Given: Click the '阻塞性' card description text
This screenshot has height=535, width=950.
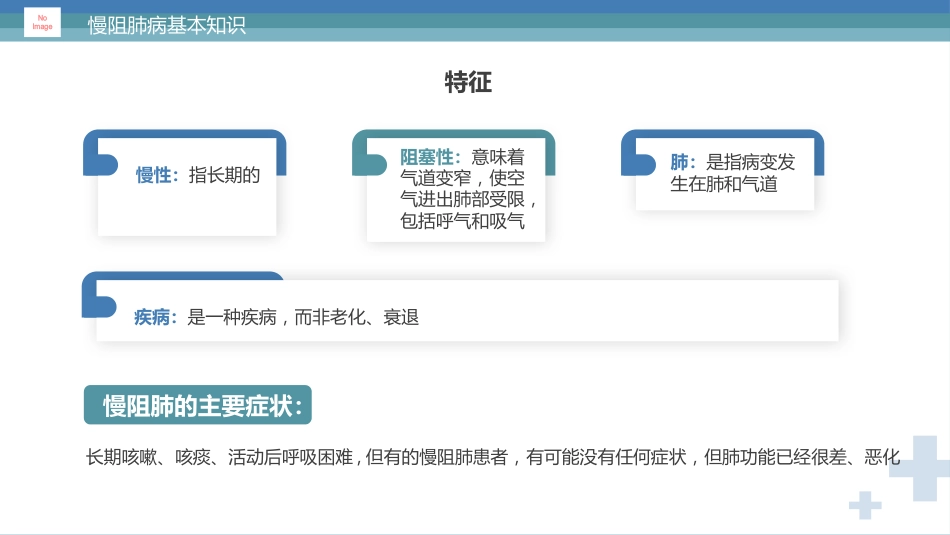Looking at the screenshot, I should click(x=468, y=189).
